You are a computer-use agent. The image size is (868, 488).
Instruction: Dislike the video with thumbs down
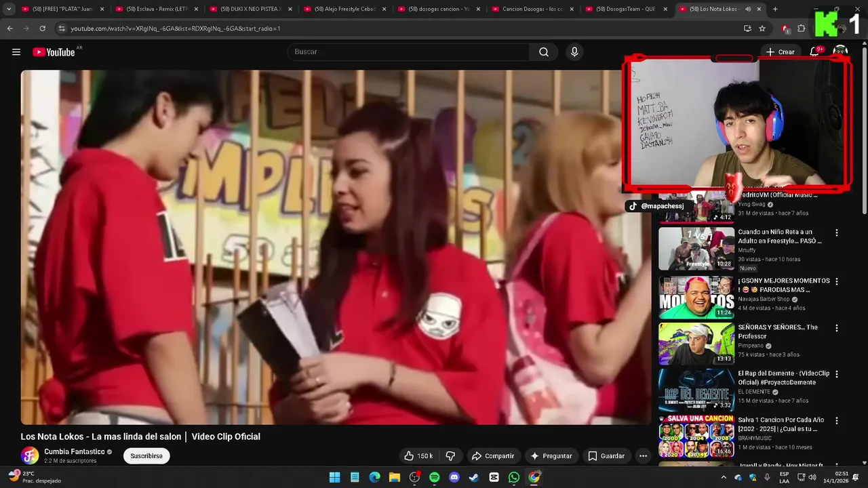point(450,456)
